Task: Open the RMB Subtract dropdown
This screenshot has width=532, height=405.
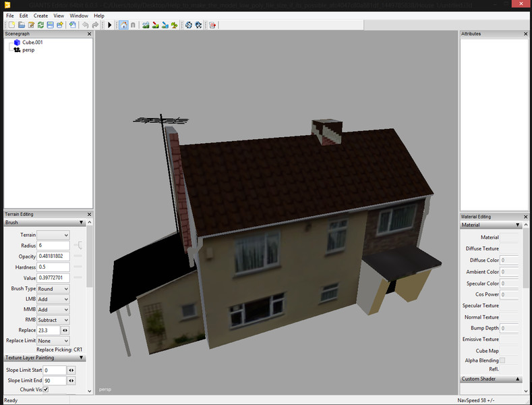Action: [x=53, y=320]
